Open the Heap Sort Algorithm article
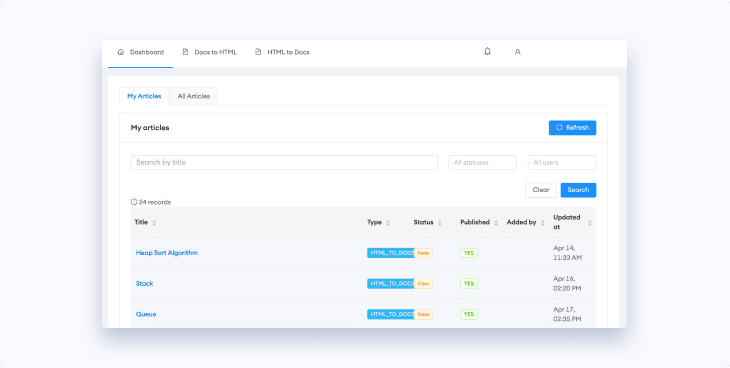 167,252
